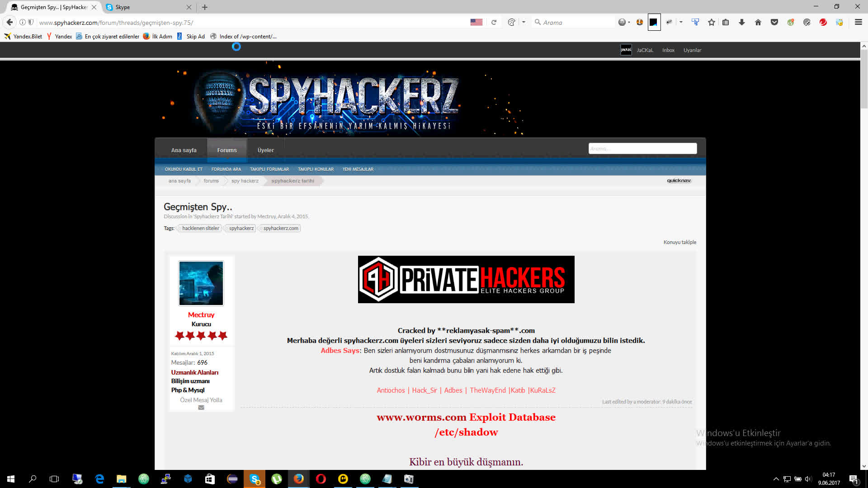868x488 pixels.
Task: Bookmark this page using the star icon
Action: click(x=711, y=22)
